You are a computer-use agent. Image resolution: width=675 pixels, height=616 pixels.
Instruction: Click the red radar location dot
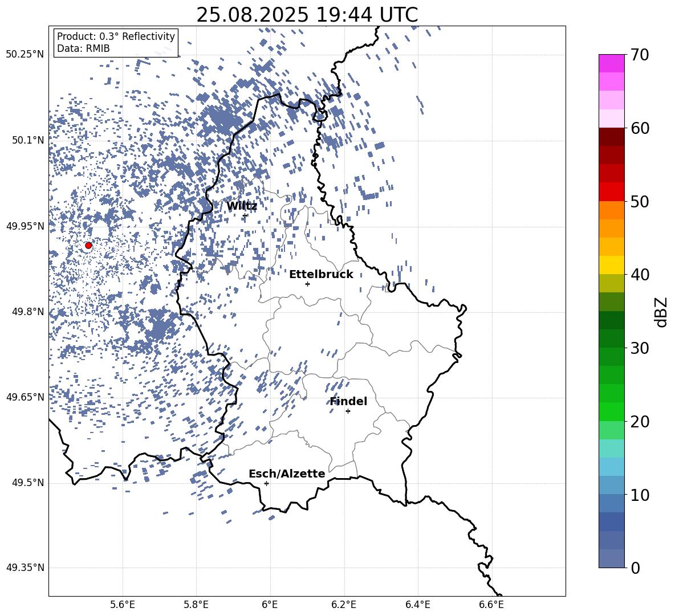click(88, 246)
